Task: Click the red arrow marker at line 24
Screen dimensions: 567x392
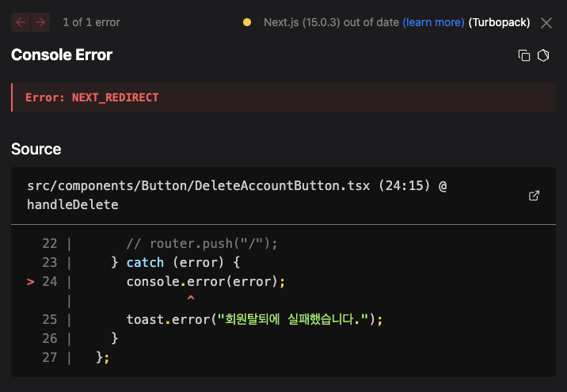Action: point(31,281)
